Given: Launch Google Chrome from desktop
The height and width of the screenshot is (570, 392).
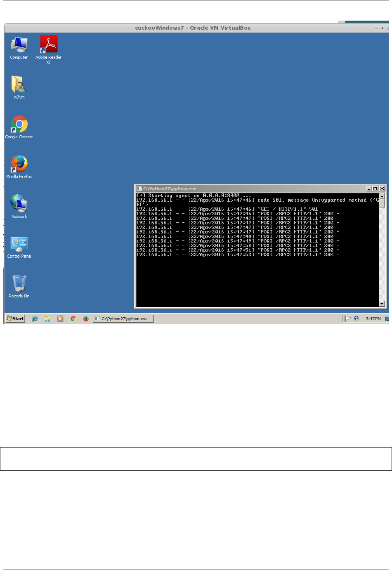Looking at the screenshot, I should click(19, 127).
